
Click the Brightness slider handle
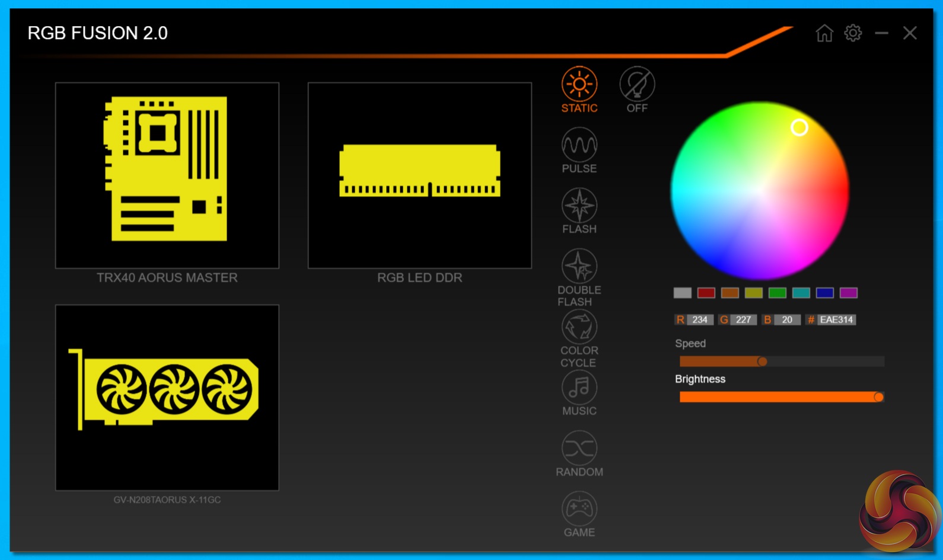(x=878, y=397)
